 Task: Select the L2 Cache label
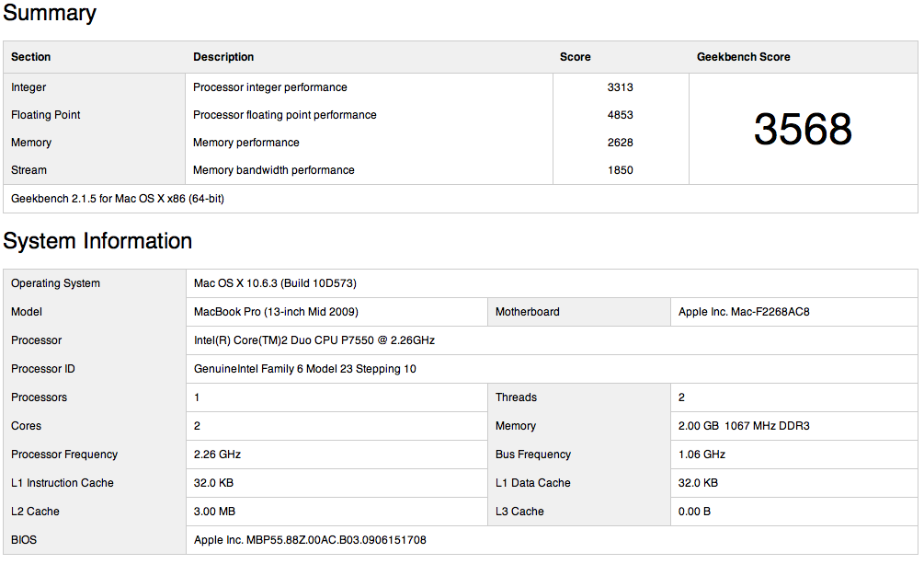coord(35,512)
